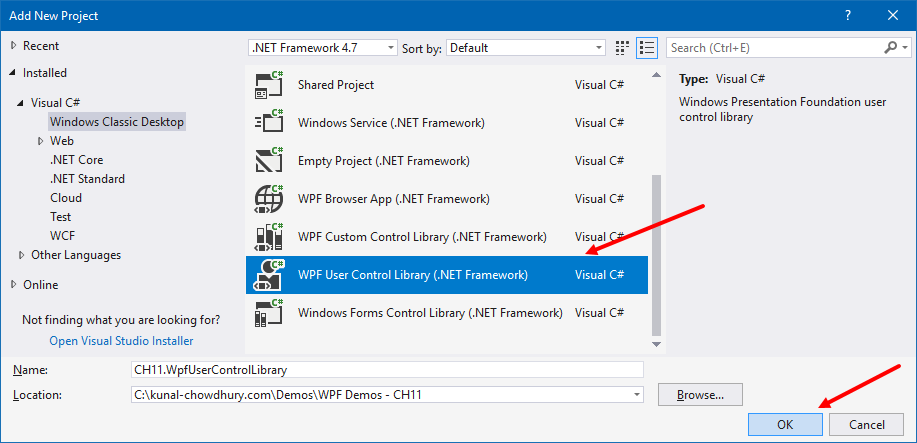
Task: Switch to medium icons grid view
Action: coord(623,47)
